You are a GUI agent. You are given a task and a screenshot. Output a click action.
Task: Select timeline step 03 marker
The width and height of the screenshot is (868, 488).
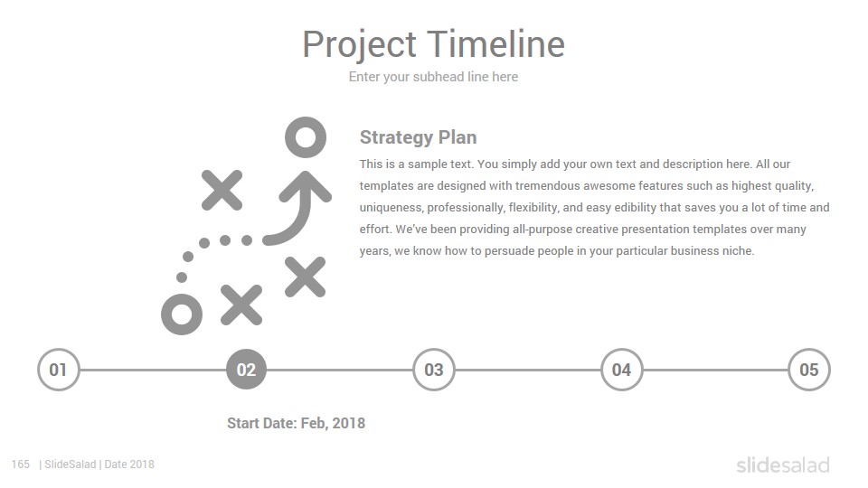[x=434, y=370]
